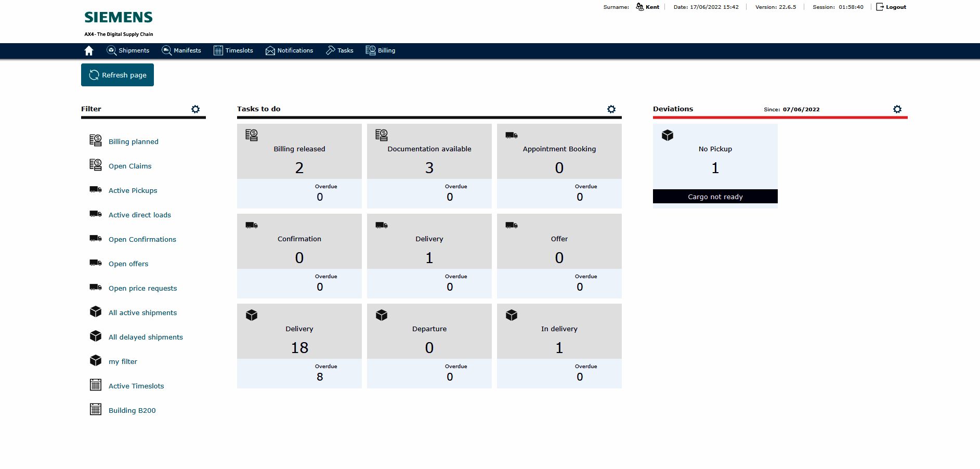The height and width of the screenshot is (469, 980).
Task: Open the Notifications envelope icon
Action: click(270, 50)
